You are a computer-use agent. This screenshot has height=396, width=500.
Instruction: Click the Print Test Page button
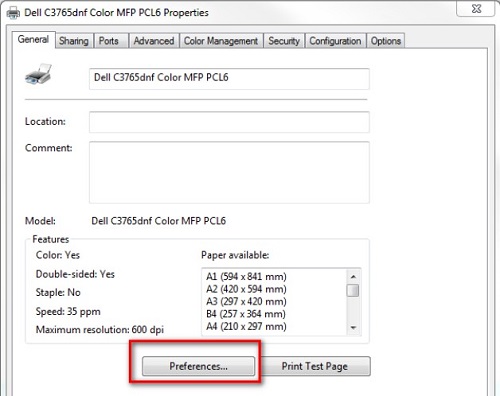[315, 366]
